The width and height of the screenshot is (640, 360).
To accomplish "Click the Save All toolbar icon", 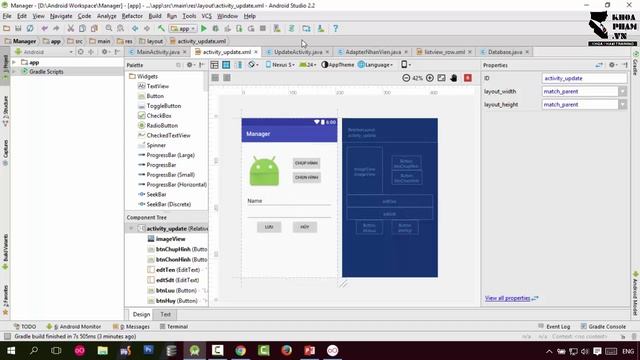I will [x=18, y=29].
